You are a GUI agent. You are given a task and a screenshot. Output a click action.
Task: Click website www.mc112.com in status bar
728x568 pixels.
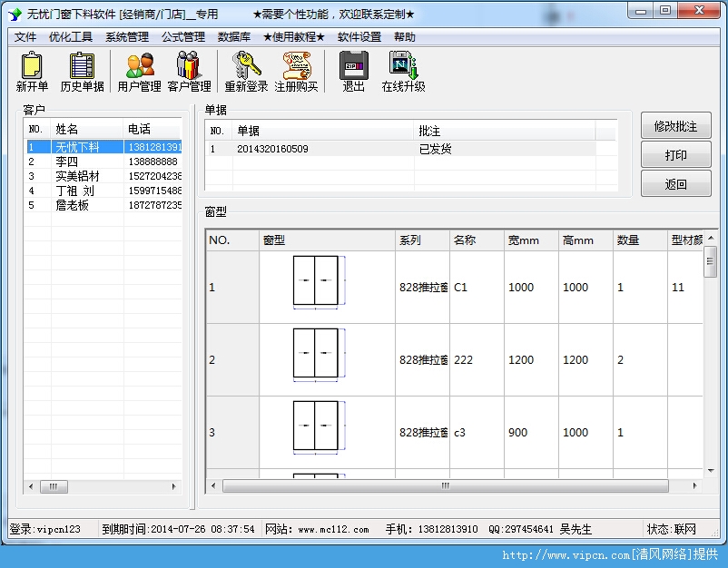[x=333, y=530]
